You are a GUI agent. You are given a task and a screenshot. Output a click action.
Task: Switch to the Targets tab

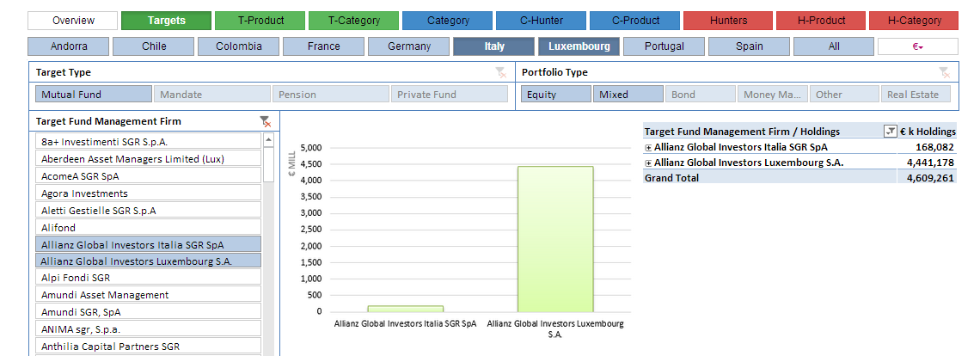coord(166,21)
